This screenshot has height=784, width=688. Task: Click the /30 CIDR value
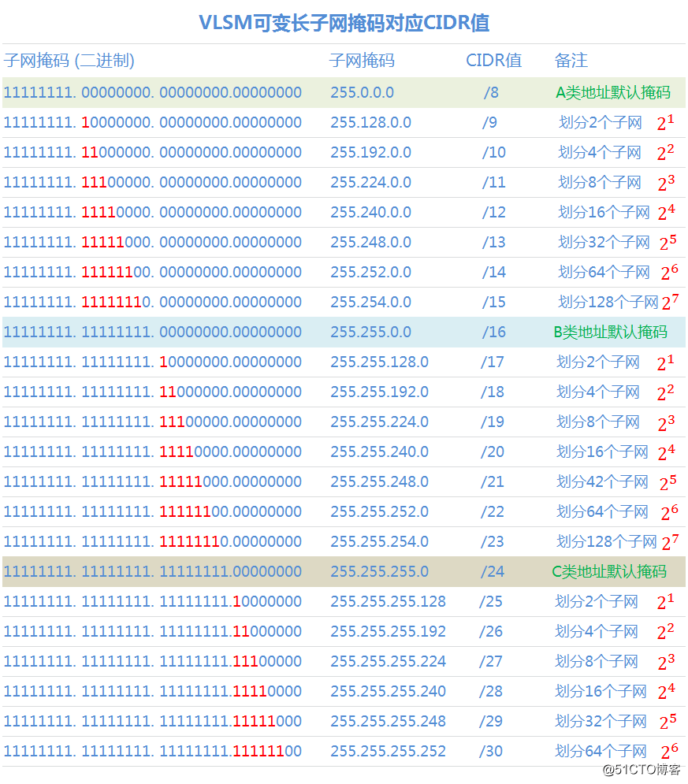[490, 751]
